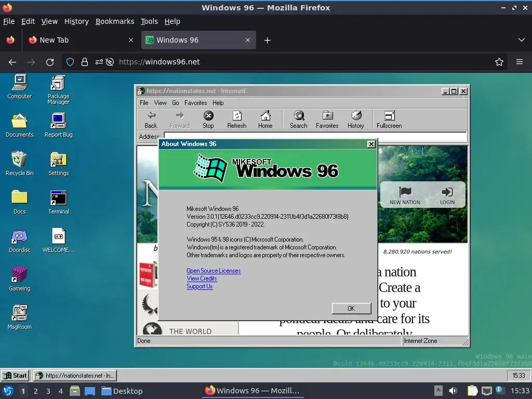Click the Internet Zone status text
Image resolution: width=532 pixels, height=399 pixels.
[x=420, y=341]
